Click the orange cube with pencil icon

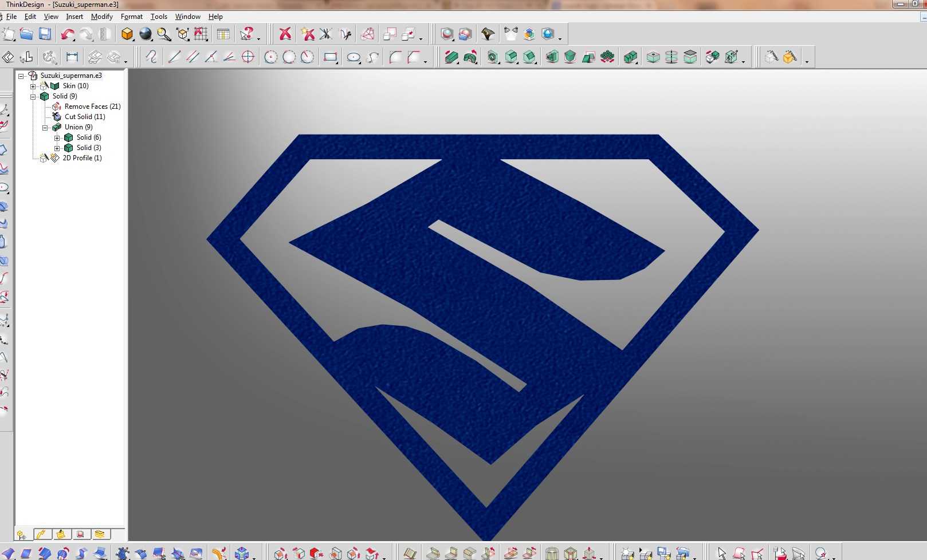click(789, 57)
